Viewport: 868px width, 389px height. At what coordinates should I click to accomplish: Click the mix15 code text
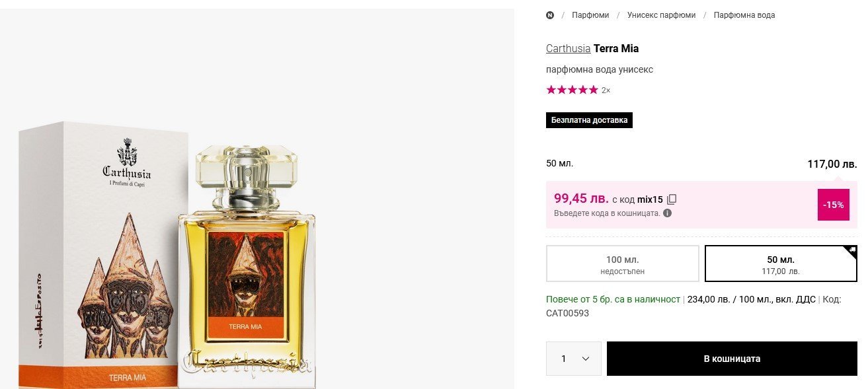pos(650,199)
